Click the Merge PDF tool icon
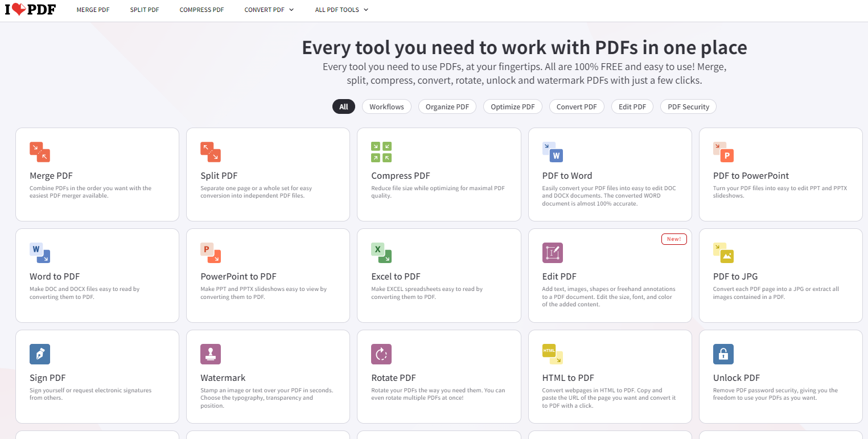This screenshot has height=439, width=868. pyautogui.click(x=40, y=152)
